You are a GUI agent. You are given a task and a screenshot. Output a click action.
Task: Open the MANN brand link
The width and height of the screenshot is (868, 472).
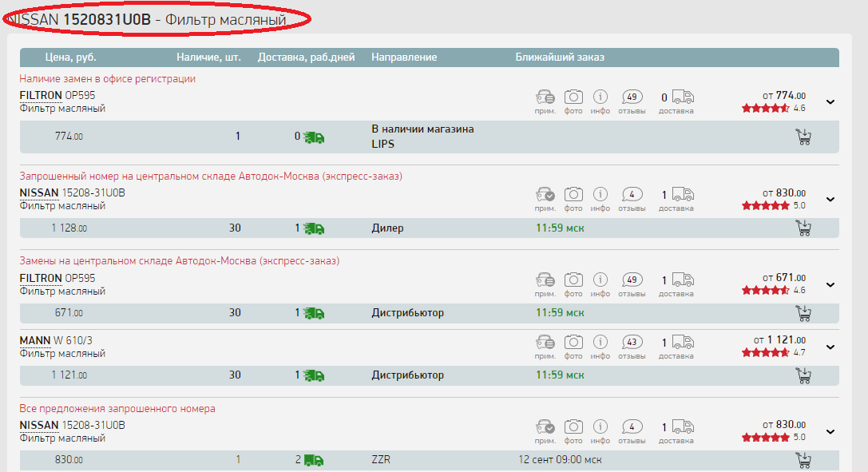tap(35, 340)
